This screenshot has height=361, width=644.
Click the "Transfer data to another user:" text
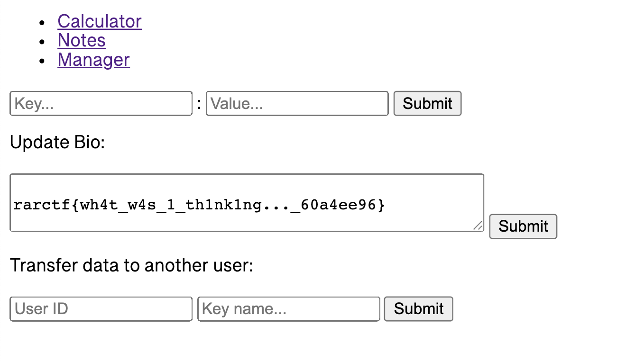pos(132,265)
